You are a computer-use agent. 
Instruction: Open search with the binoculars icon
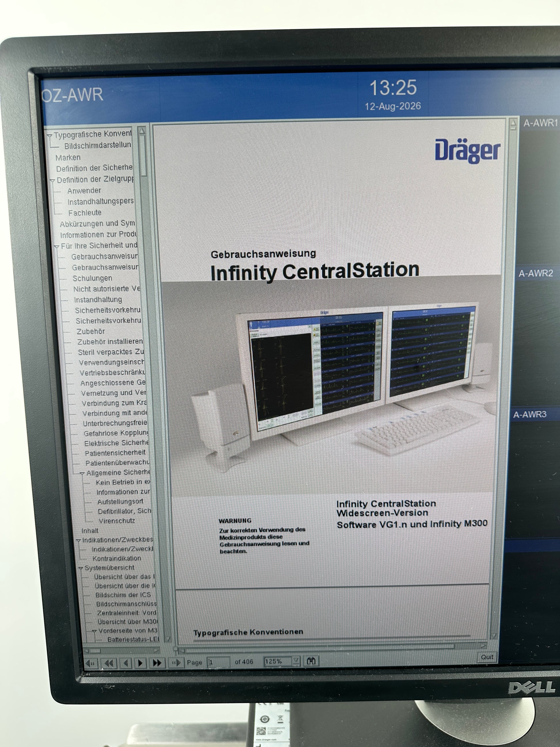pyautogui.click(x=311, y=661)
